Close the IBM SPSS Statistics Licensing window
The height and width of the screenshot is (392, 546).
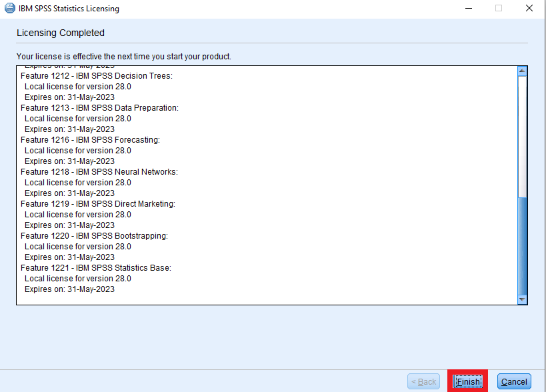(529, 9)
